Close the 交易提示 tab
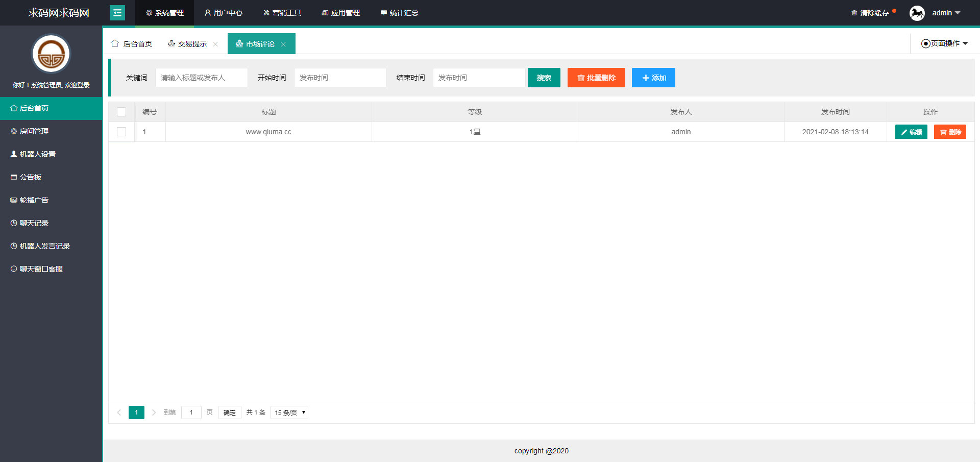This screenshot has height=462, width=980. (x=215, y=44)
